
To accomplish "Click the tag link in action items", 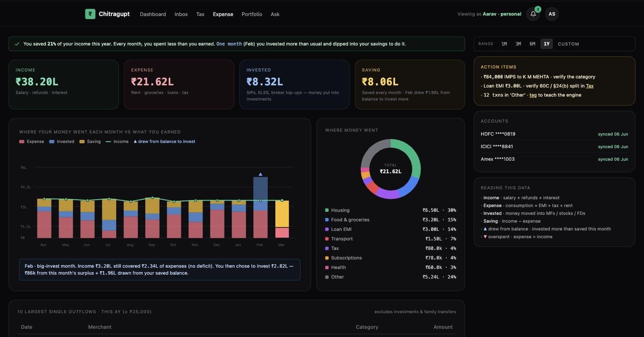I will pyautogui.click(x=533, y=95).
